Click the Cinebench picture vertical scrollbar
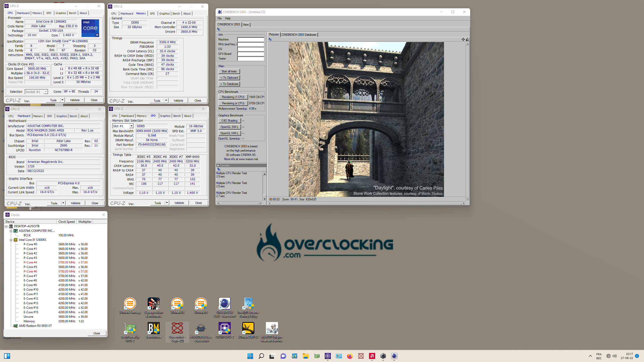Image resolution: width=644 pixels, height=362 pixels. click(468, 121)
